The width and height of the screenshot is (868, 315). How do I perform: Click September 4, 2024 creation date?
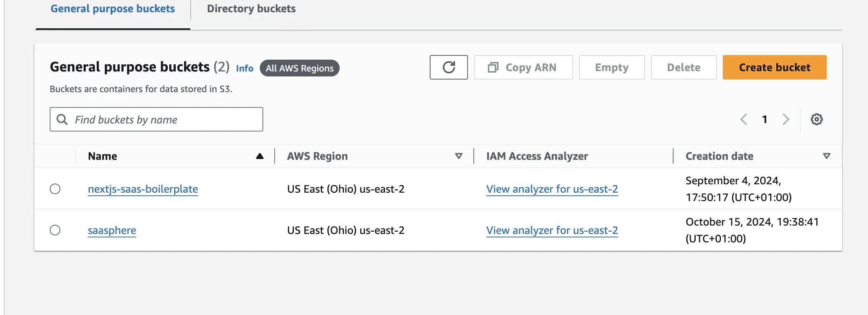coord(738,189)
